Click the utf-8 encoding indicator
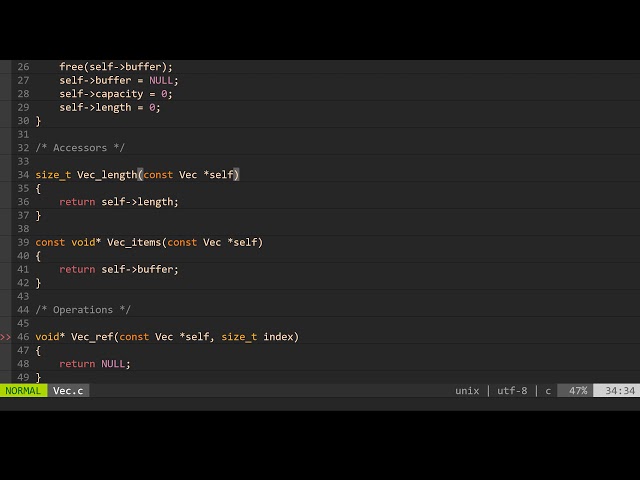This screenshot has height=480, width=640. tap(512, 391)
